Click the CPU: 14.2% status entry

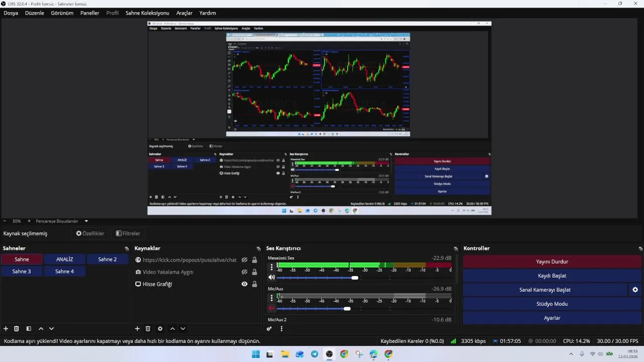tap(577, 341)
